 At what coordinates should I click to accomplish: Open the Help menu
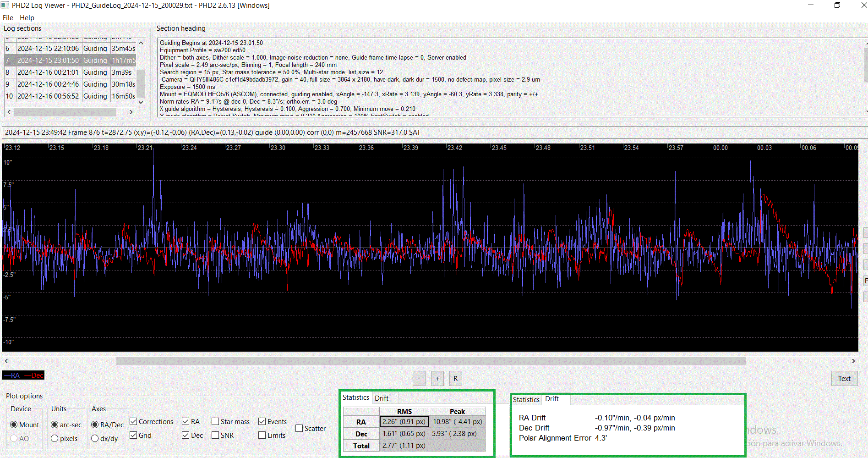point(27,17)
